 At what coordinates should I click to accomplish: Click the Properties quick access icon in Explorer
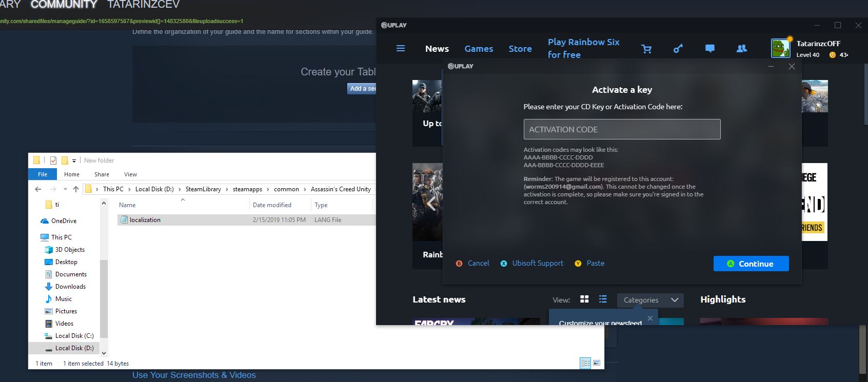[x=53, y=160]
